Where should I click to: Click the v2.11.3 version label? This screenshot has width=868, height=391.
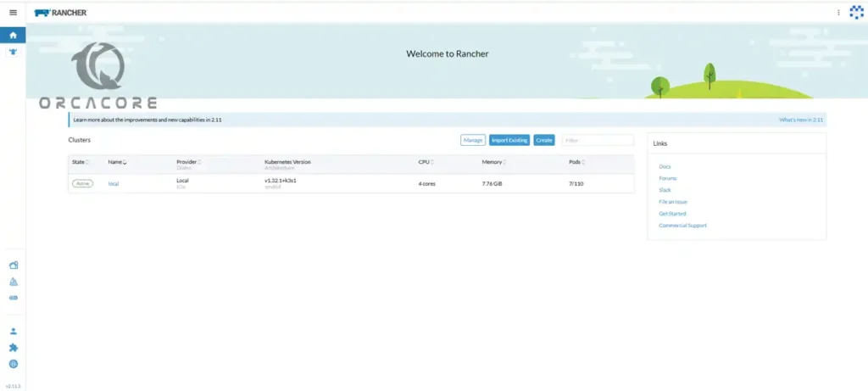(x=14, y=386)
